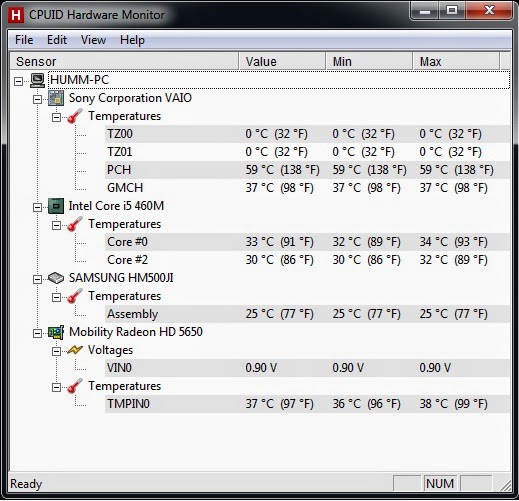
Task: Open the View menu
Action: pos(93,40)
